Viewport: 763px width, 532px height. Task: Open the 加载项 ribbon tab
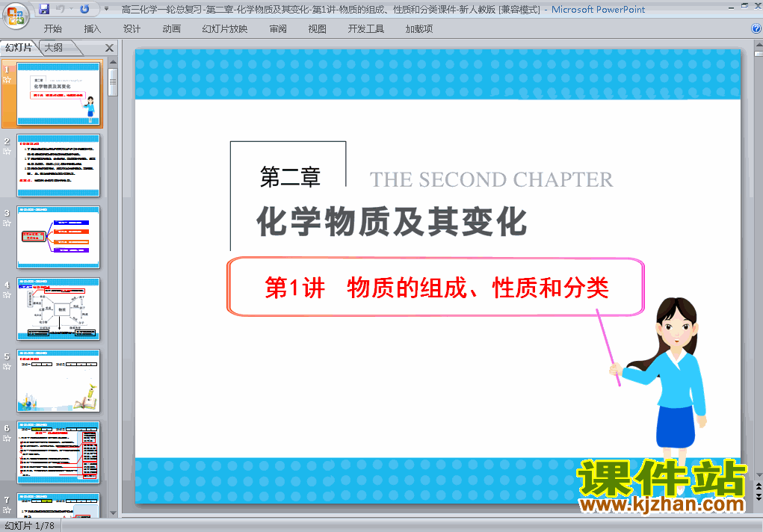pyautogui.click(x=419, y=28)
